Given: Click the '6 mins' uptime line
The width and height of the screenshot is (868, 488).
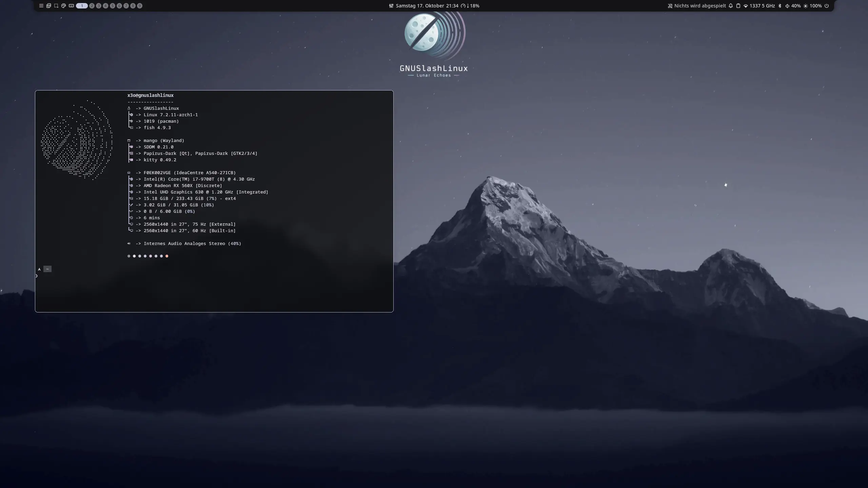Looking at the screenshot, I should (152, 218).
